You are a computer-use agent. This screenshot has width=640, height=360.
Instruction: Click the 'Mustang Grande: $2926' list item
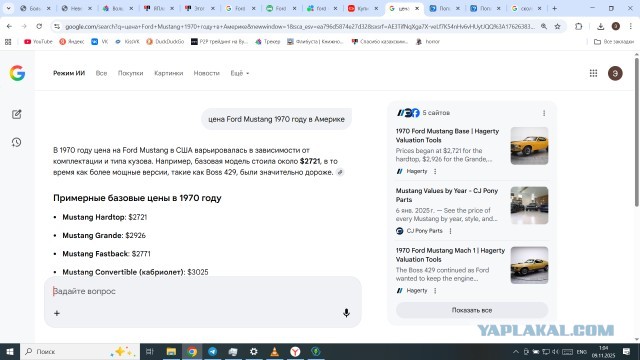pos(104,236)
